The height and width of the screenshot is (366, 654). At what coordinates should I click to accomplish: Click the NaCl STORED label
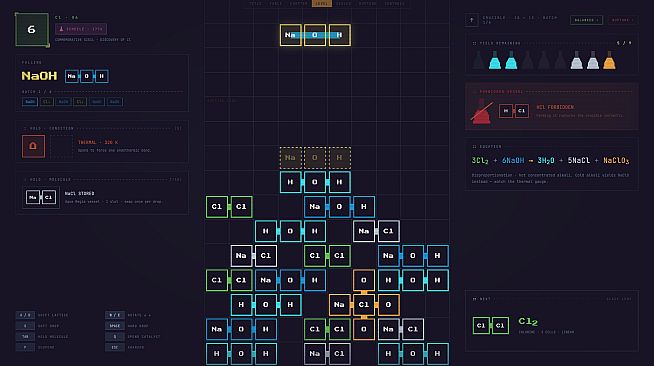point(79,193)
